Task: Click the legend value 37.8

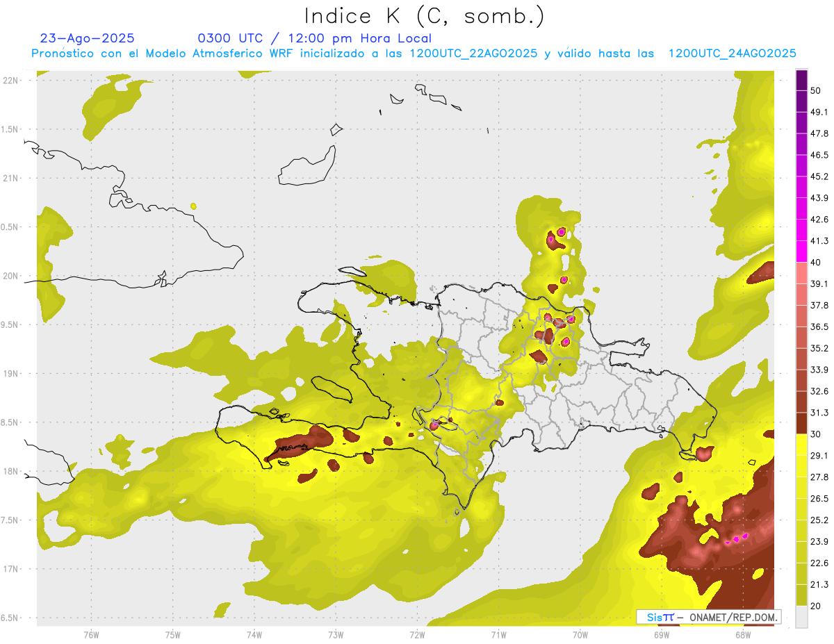Action: pyautogui.click(x=819, y=305)
